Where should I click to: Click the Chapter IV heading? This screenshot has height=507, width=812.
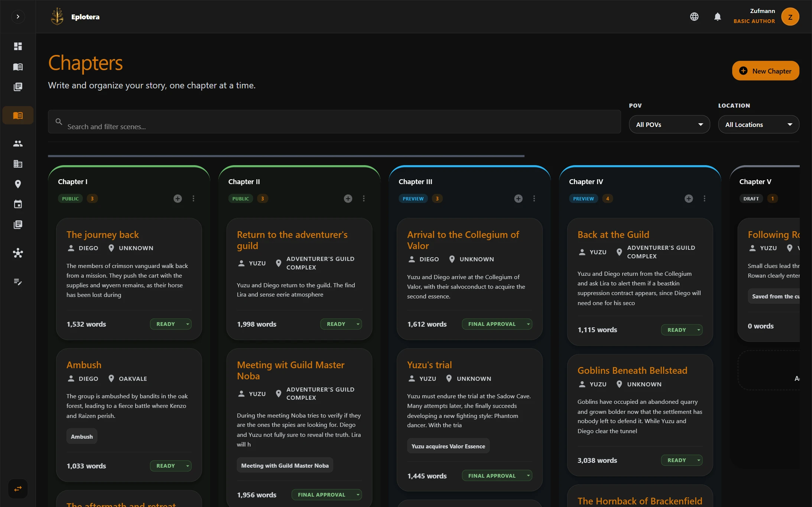coord(586,181)
